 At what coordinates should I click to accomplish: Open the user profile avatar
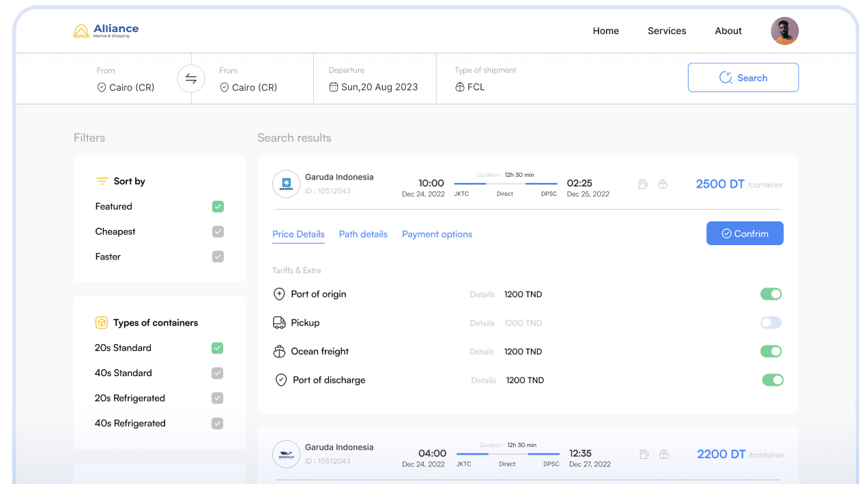784,31
